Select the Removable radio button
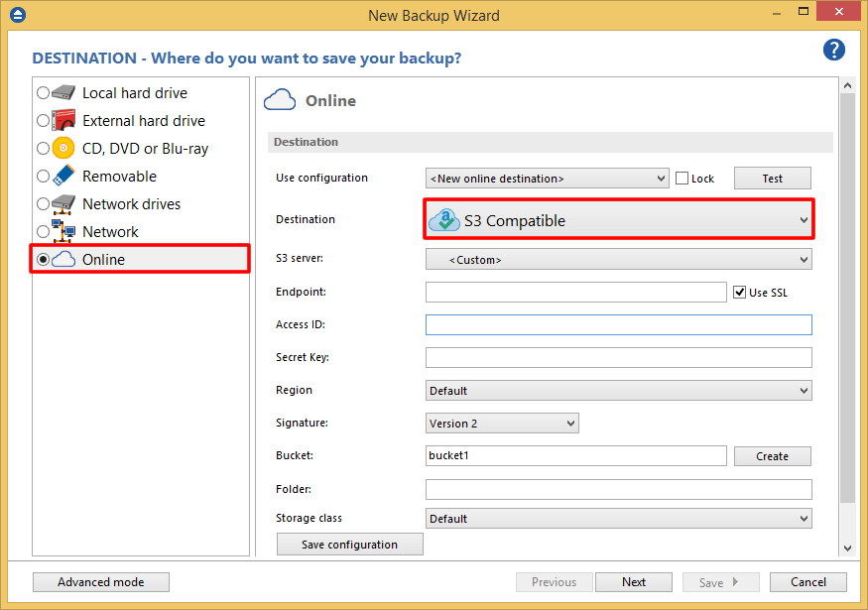868x610 pixels. 43,176
